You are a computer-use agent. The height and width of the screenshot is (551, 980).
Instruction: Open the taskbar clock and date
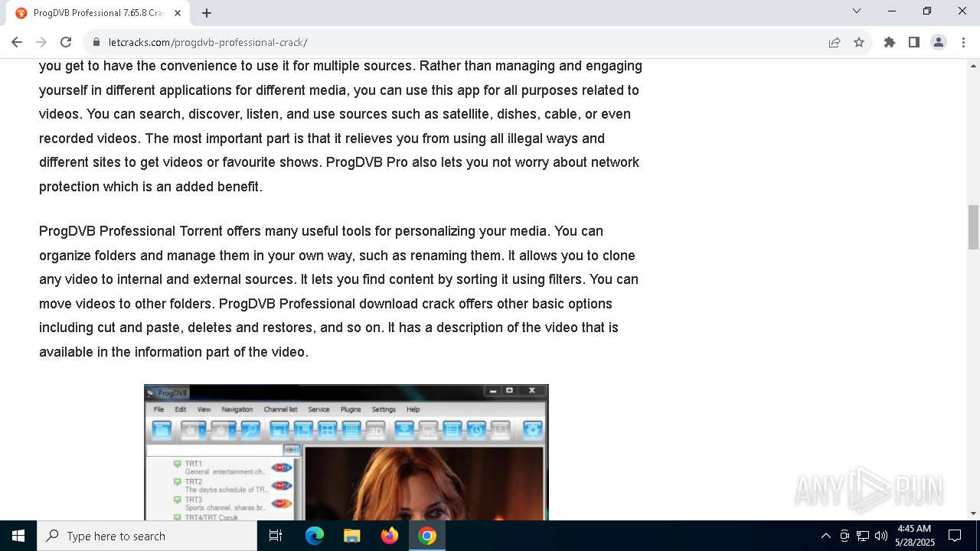tap(915, 536)
